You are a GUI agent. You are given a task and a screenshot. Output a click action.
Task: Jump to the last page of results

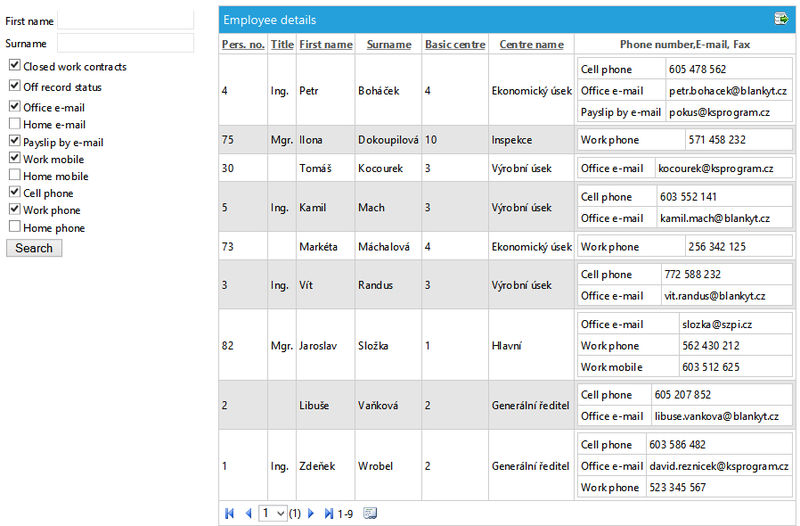click(x=329, y=513)
